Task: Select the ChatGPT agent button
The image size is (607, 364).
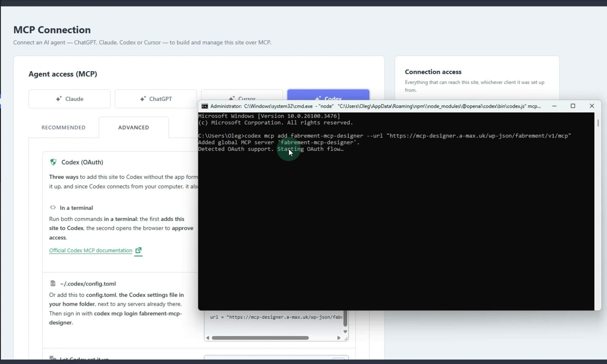Action: point(156,99)
